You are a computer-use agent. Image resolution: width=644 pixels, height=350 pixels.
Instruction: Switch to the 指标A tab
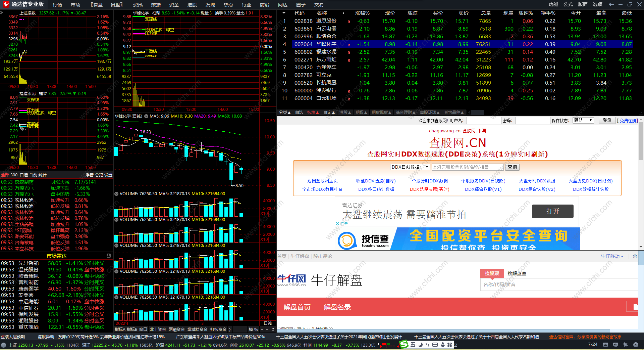tap(120, 330)
